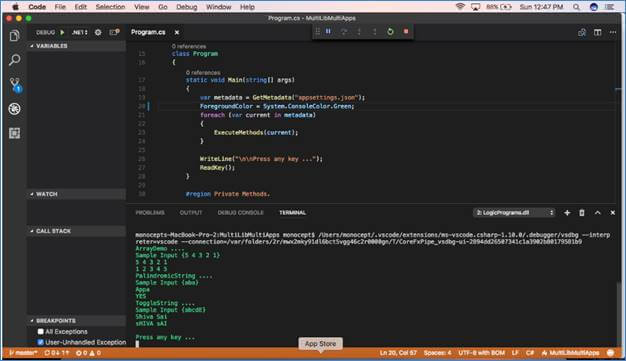Open the View menu

click(x=141, y=7)
